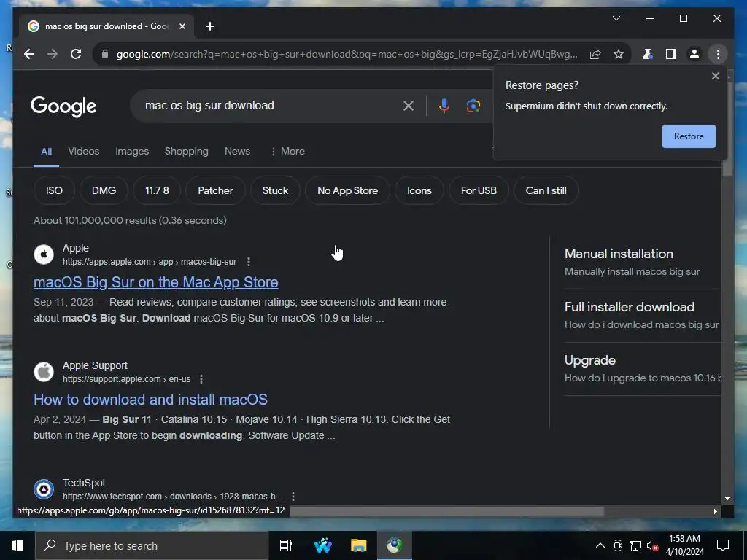Open the profile avatar menu
The width and height of the screenshot is (747, 560).
(694, 54)
